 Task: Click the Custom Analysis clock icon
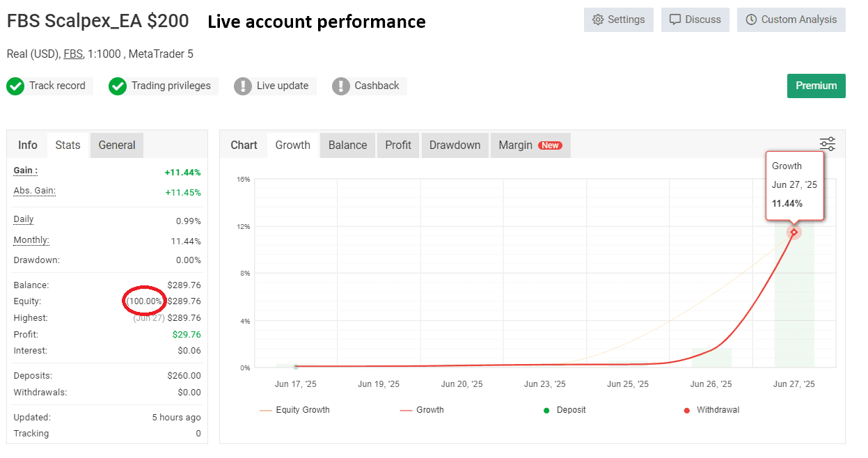[x=750, y=19]
